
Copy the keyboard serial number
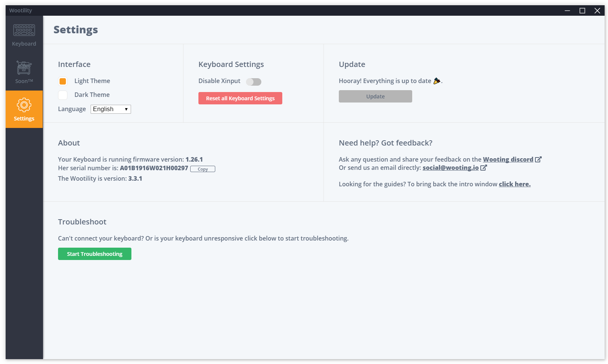point(203,169)
